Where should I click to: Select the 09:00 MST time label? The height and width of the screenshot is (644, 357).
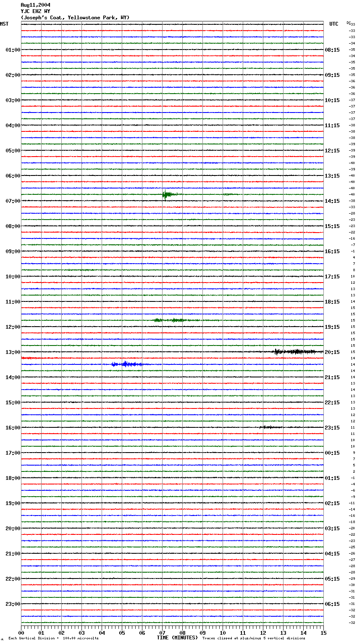13,251
